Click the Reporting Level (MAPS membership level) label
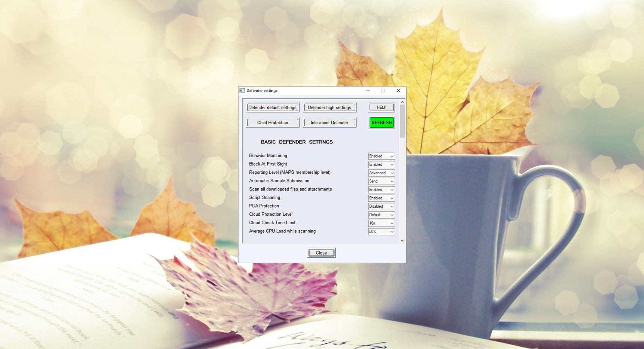 [290, 172]
